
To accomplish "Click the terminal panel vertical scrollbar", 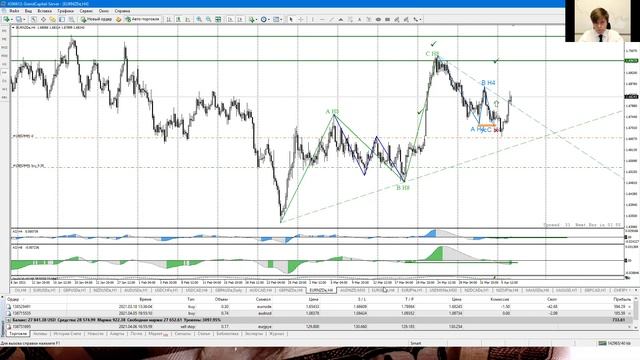I will (635, 313).
